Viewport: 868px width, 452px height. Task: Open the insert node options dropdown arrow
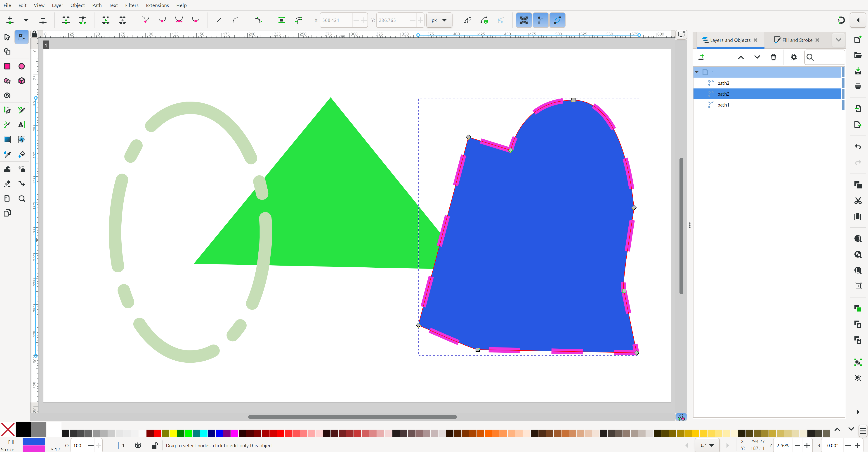26,20
